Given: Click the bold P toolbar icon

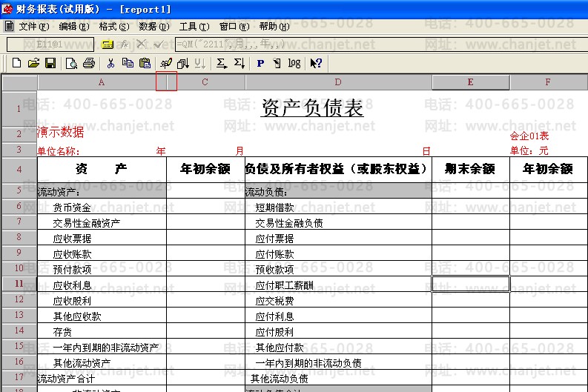Looking at the screenshot, I should click(260, 63).
